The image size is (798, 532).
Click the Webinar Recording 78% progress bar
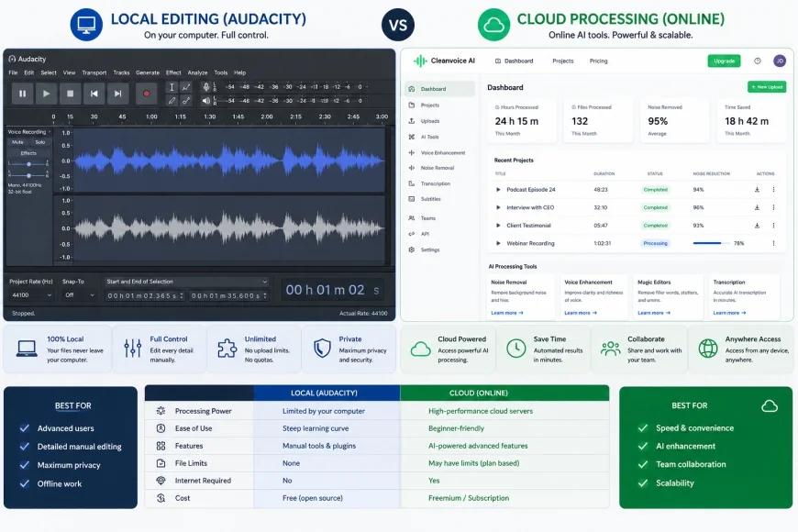tap(711, 243)
